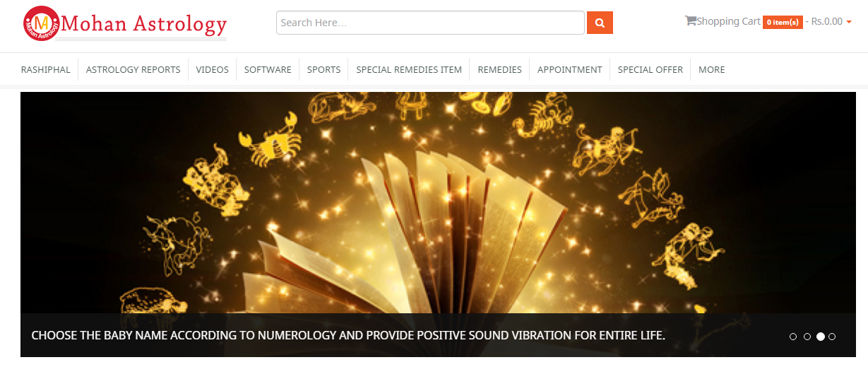Open the RASHIPHAL menu
The image size is (868, 367).
[46, 69]
